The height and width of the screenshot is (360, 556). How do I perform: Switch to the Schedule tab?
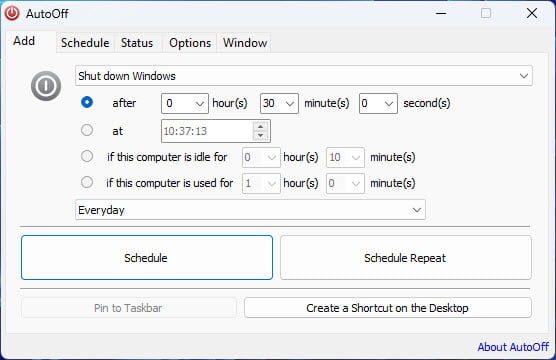85,43
